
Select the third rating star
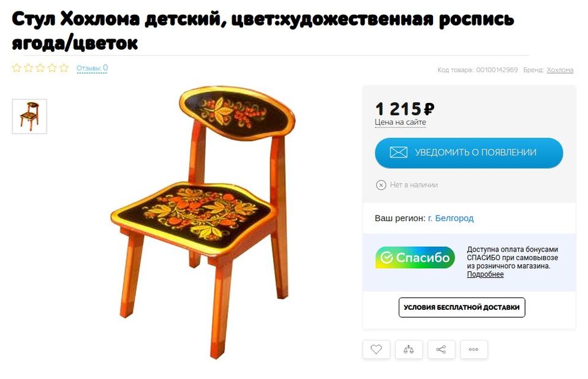click(40, 68)
